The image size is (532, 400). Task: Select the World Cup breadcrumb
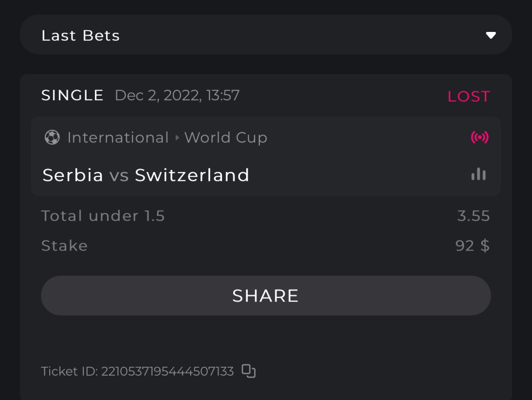(x=226, y=137)
